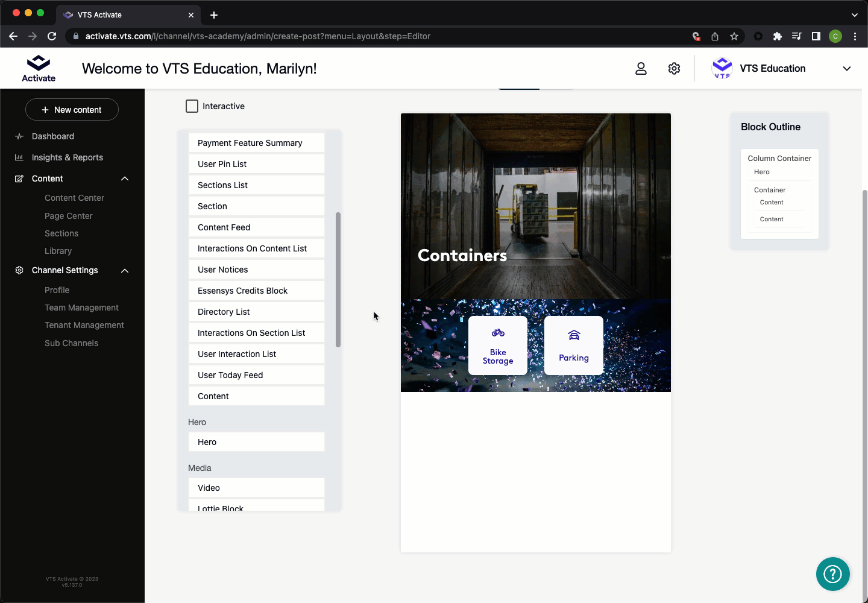Open the user profile icon
Screen dimensions: 868x603
pos(641,69)
